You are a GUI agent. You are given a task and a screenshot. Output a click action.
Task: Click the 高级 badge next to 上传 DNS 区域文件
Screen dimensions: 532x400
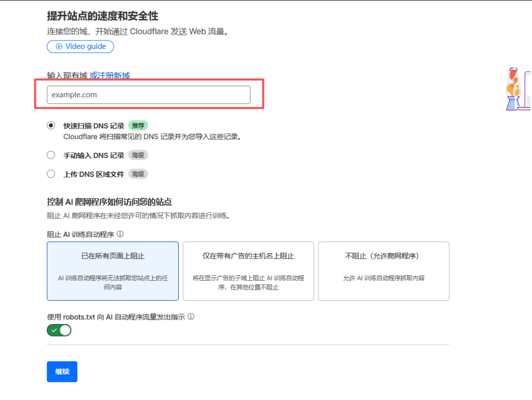coord(138,174)
